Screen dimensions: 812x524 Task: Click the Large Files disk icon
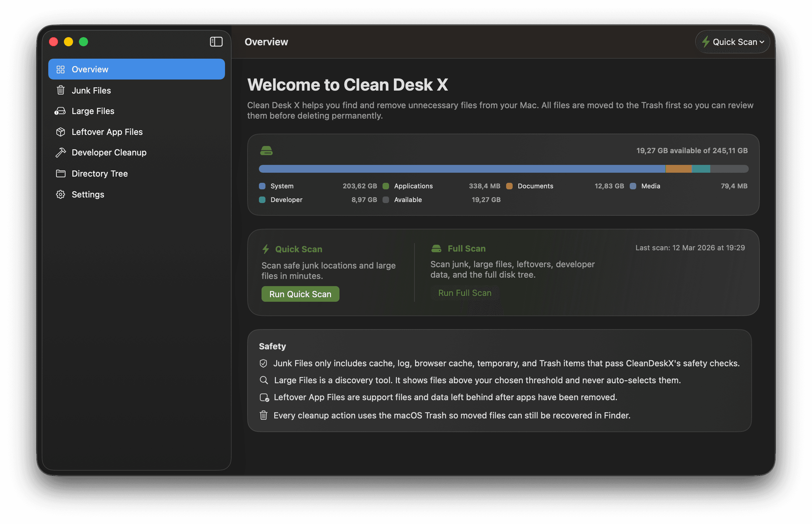(x=61, y=111)
